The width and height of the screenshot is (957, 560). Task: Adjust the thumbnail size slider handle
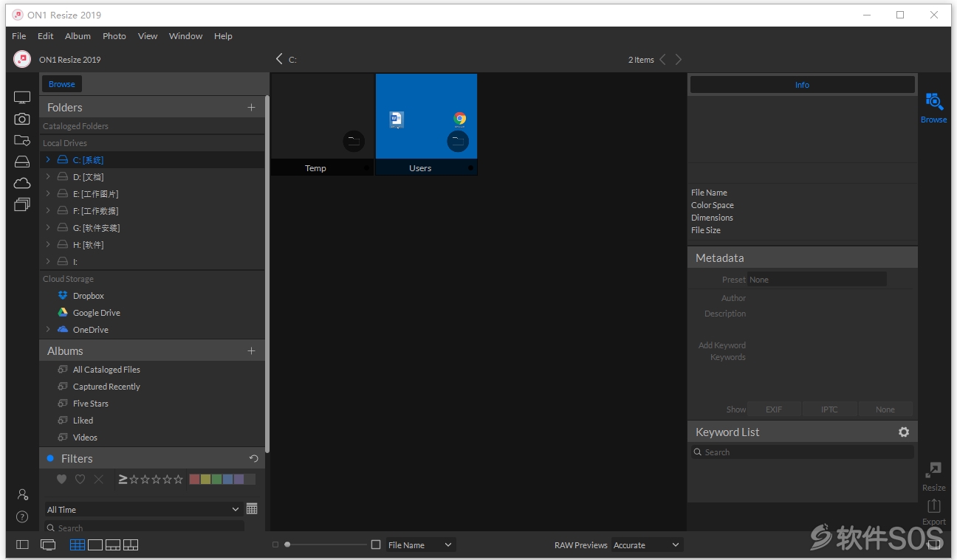pyautogui.click(x=287, y=545)
